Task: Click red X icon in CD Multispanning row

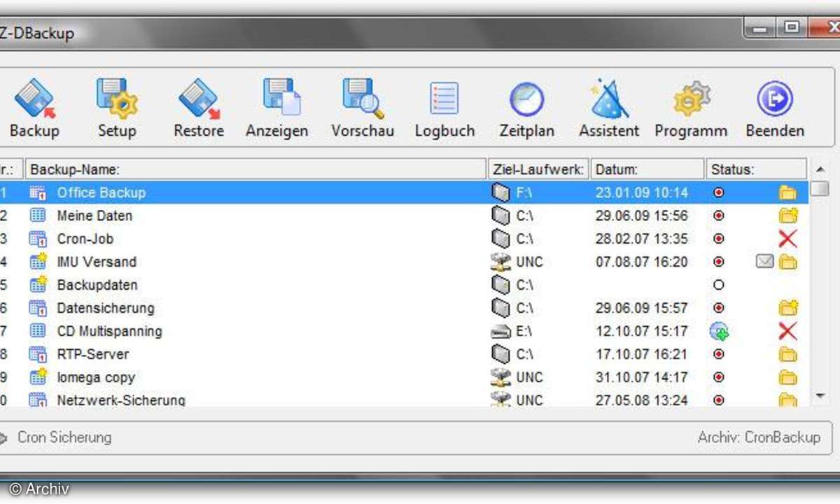Action: click(788, 331)
